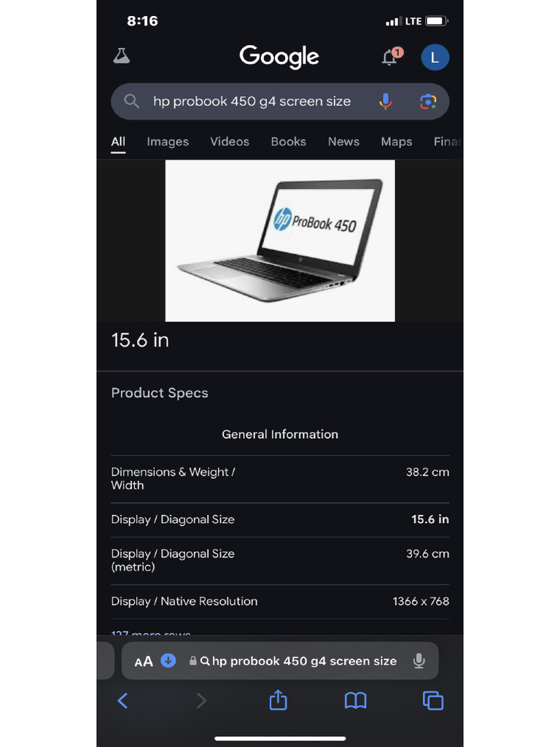Open the notifications bell
The height and width of the screenshot is (747, 560).
(x=392, y=57)
